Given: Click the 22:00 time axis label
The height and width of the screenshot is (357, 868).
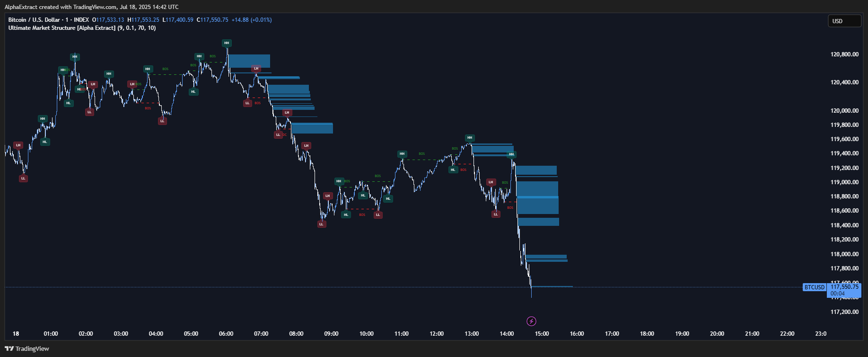Looking at the screenshot, I should [787, 334].
